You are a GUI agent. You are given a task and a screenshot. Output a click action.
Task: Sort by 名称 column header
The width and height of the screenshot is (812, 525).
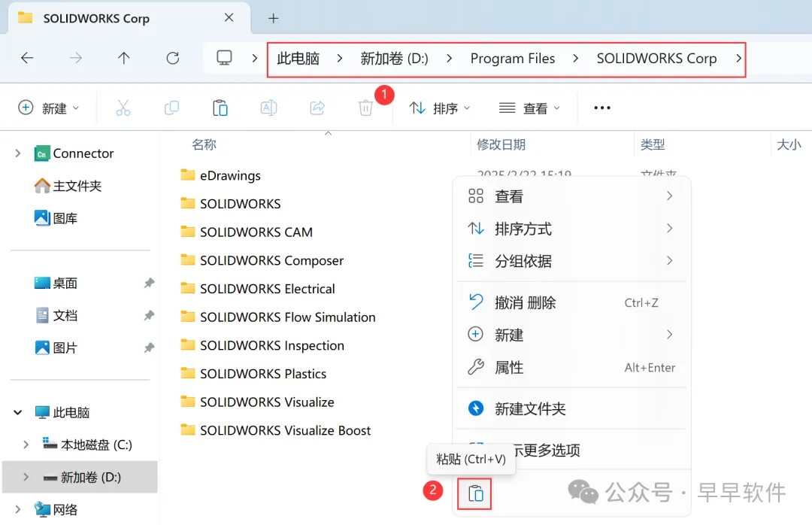click(x=204, y=144)
